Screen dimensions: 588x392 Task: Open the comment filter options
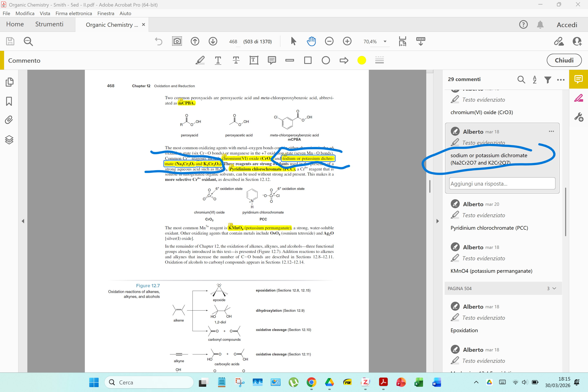(548, 79)
